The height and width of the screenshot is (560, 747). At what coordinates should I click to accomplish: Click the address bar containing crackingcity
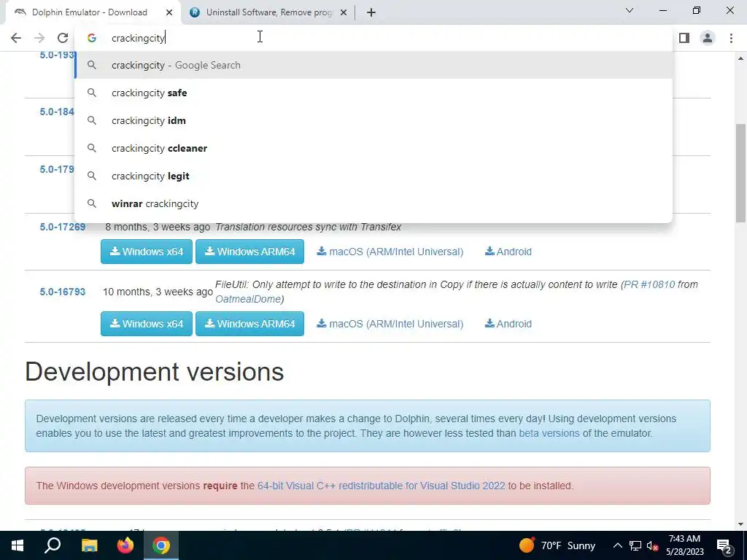tap(373, 38)
